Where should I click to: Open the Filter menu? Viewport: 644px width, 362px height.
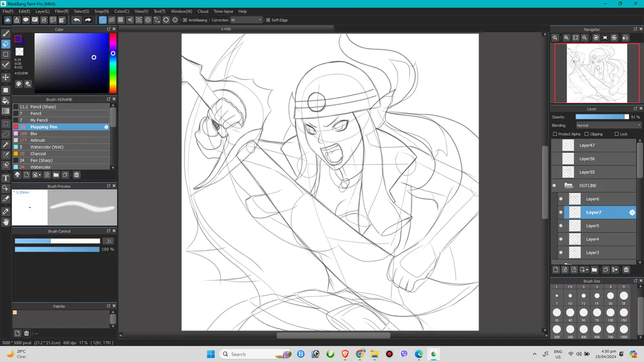pos(62,11)
